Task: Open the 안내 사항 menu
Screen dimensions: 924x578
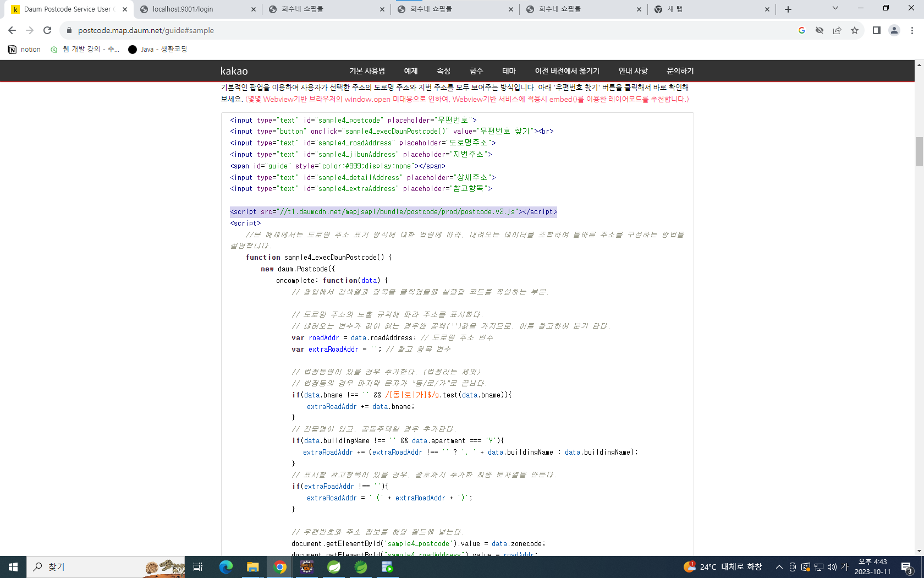Action: coord(633,71)
